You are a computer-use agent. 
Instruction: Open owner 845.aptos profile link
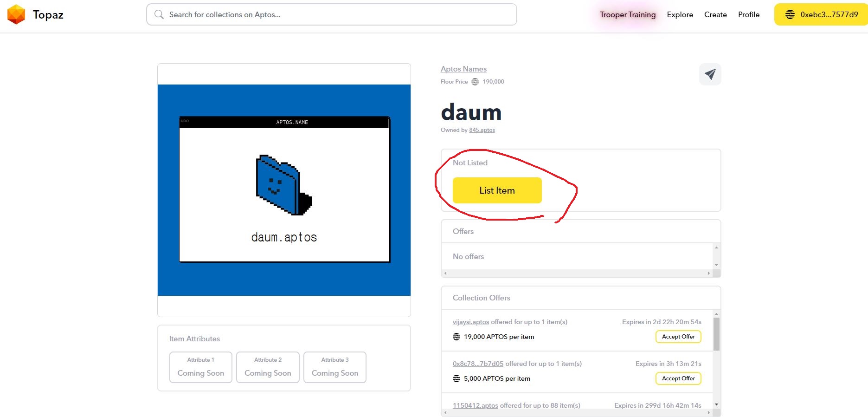click(x=482, y=130)
